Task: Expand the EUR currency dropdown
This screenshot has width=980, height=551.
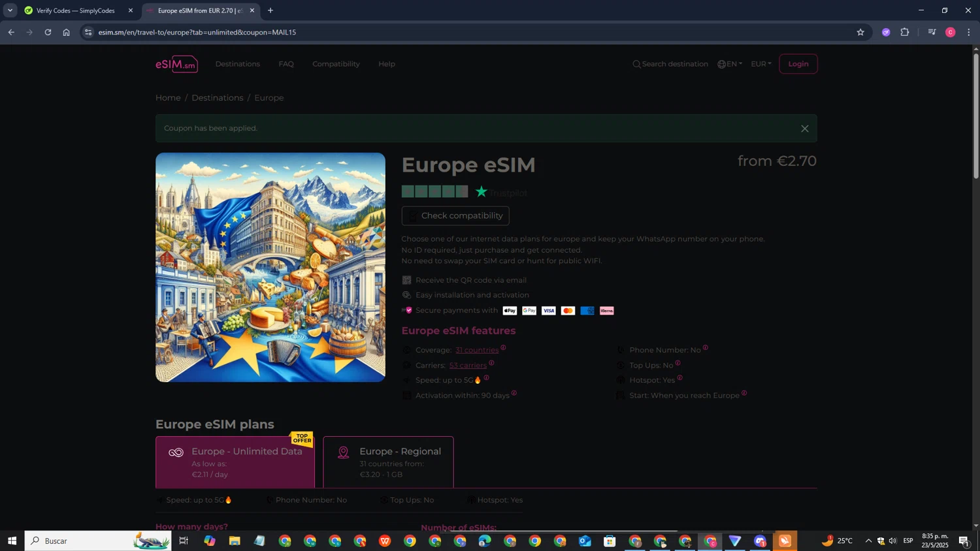Action: click(761, 64)
